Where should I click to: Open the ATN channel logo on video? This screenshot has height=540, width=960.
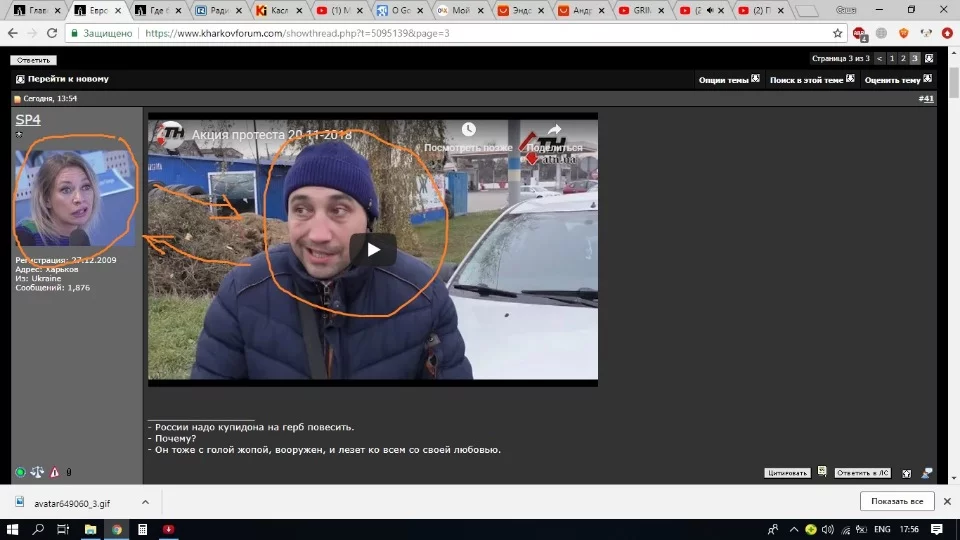coord(169,134)
